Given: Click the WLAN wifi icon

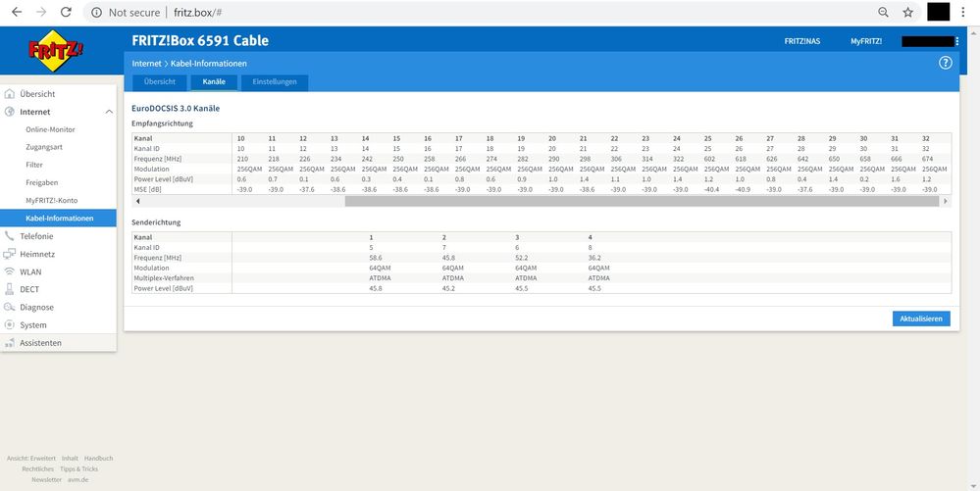Looking at the screenshot, I should coord(10,271).
